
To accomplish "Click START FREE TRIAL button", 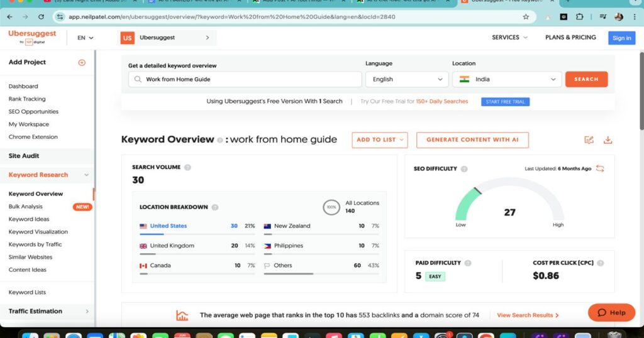I will coord(505,102).
